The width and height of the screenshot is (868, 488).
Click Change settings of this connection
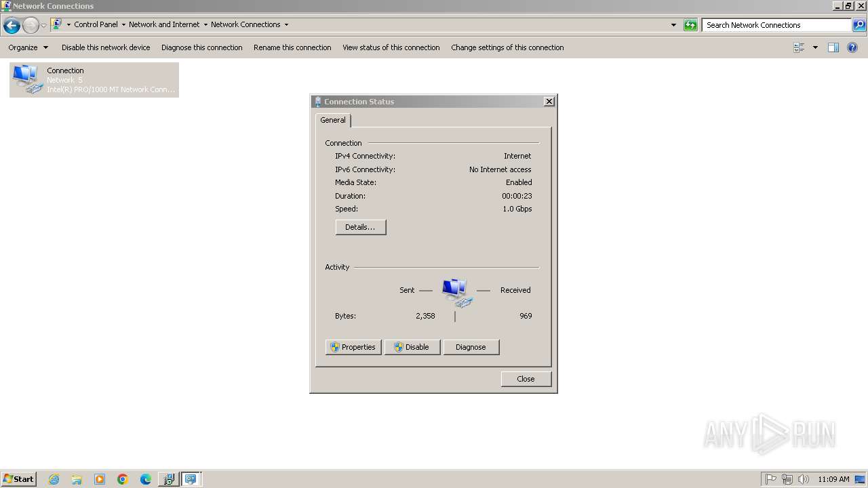[507, 47]
